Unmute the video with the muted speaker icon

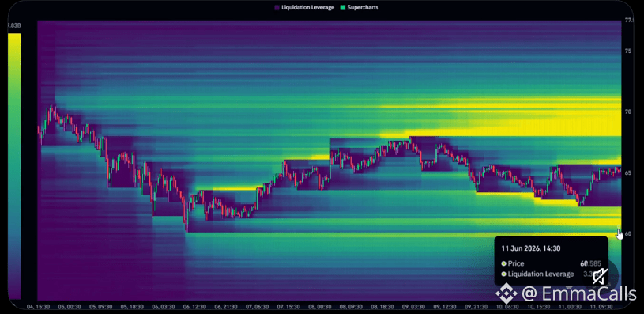600,277
